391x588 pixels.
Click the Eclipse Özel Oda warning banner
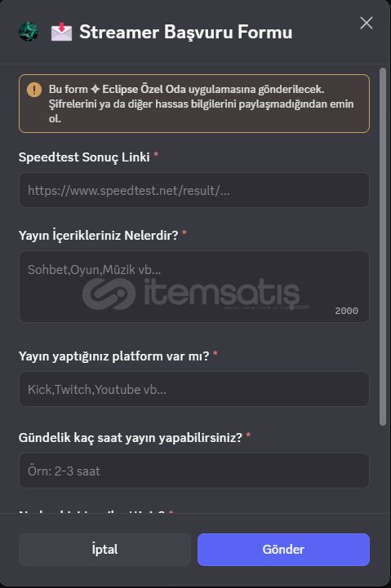(x=194, y=104)
